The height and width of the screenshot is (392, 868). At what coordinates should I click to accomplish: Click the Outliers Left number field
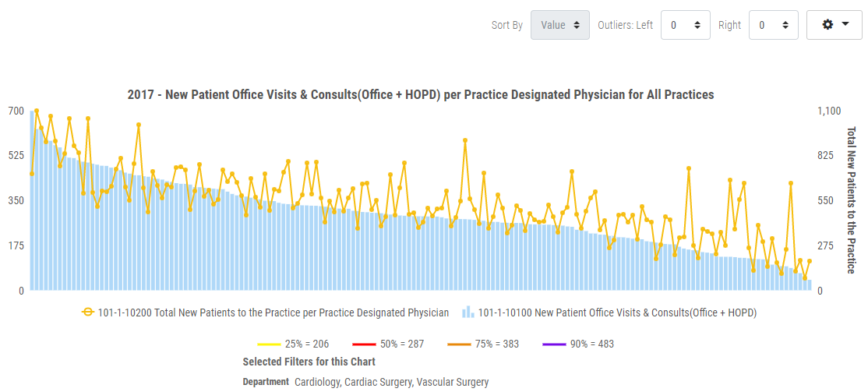[x=676, y=25]
